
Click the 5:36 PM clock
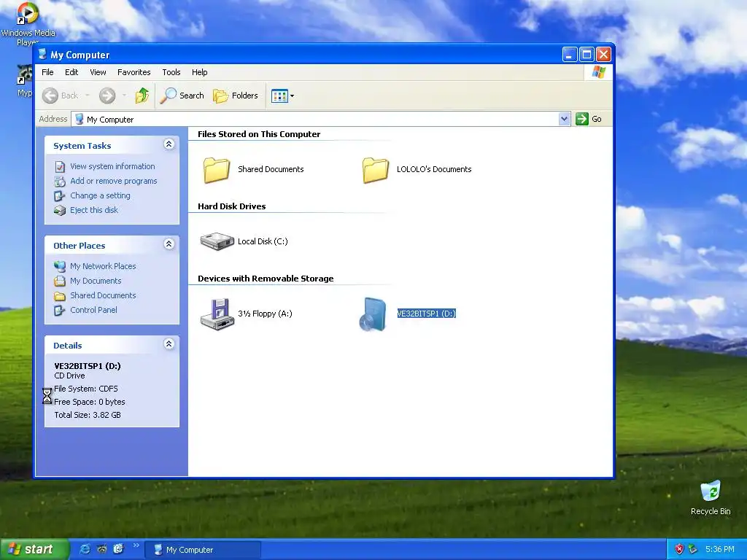(x=720, y=550)
